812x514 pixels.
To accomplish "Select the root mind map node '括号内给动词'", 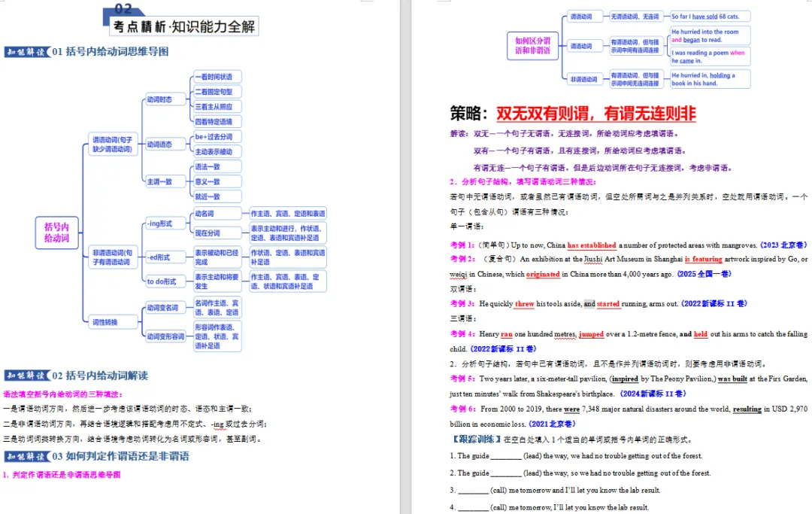I will pyautogui.click(x=57, y=233).
